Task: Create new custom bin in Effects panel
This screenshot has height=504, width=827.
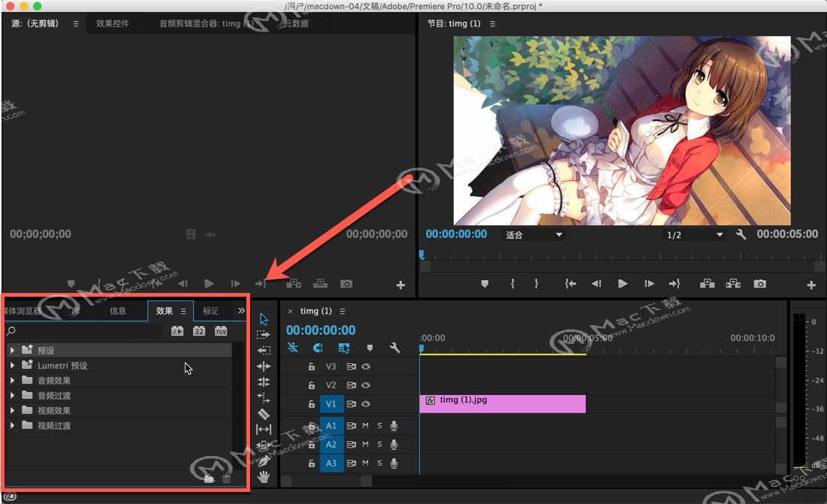Action: (210, 478)
